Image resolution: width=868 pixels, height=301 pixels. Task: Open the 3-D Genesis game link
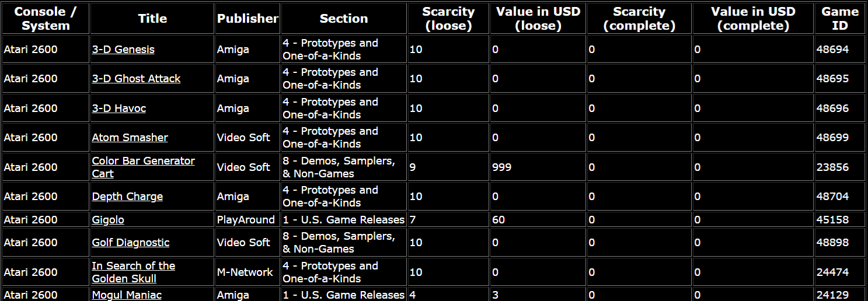point(123,50)
